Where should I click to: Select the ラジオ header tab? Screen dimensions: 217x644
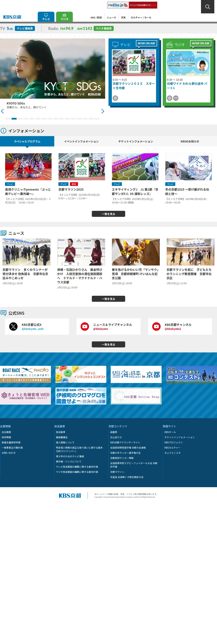coord(64,17)
